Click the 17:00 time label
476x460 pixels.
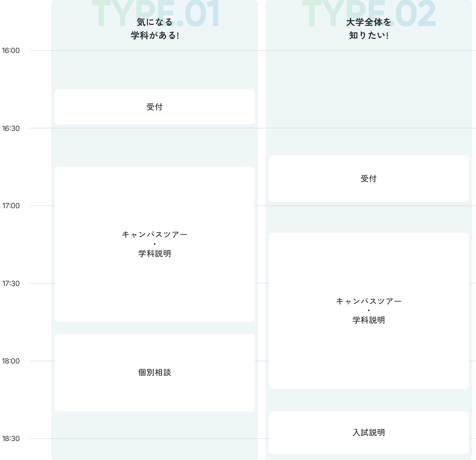[11, 206]
